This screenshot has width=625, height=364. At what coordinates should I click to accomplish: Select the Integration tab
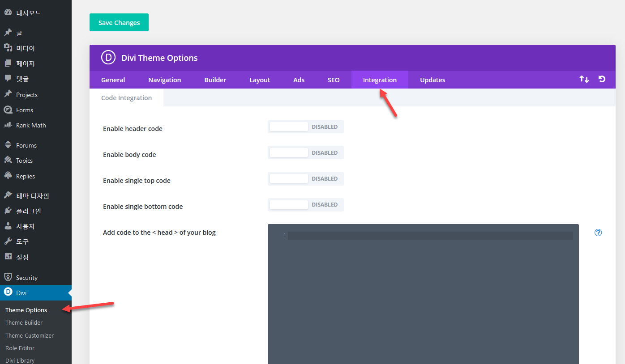(x=380, y=80)
